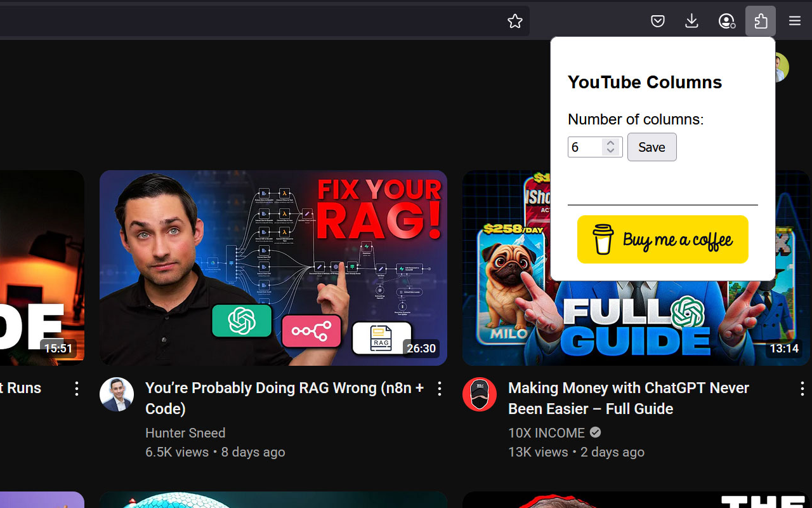Open more options for the video ending 'Runs'

77,389
